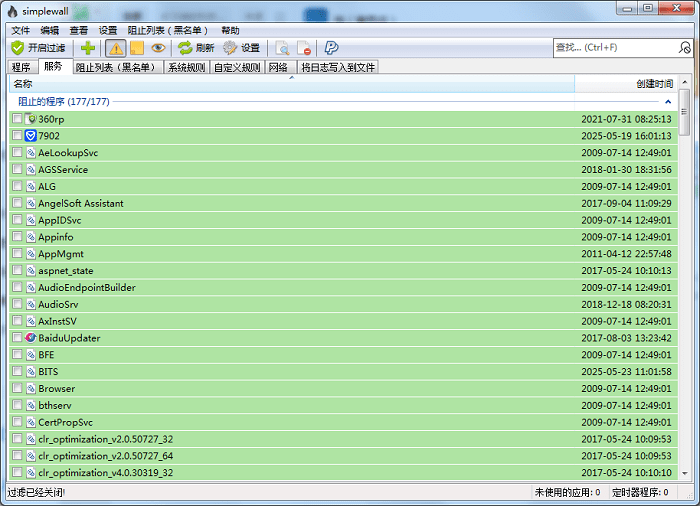
Task: Click the eye monitoring icon in toolbar
Action: (158, 48)
